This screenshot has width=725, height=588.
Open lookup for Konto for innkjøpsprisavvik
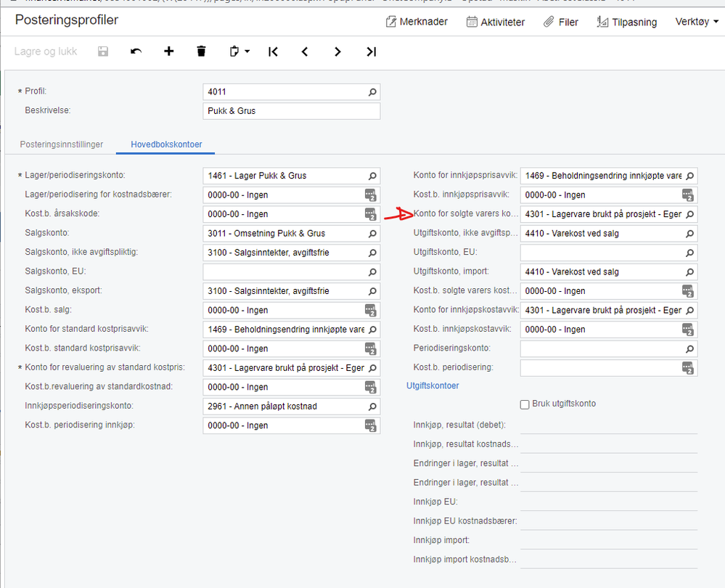pyautogui.click(x=689, y=176)
